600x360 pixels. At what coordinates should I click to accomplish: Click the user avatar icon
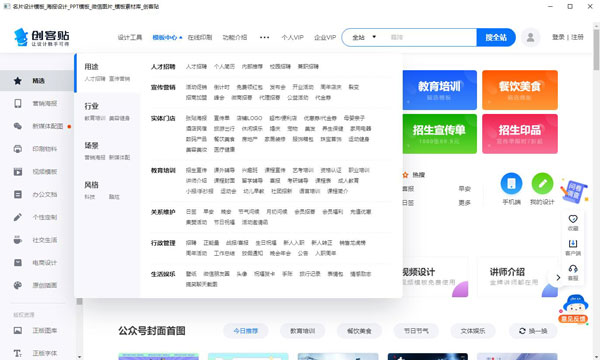point(530,37)
